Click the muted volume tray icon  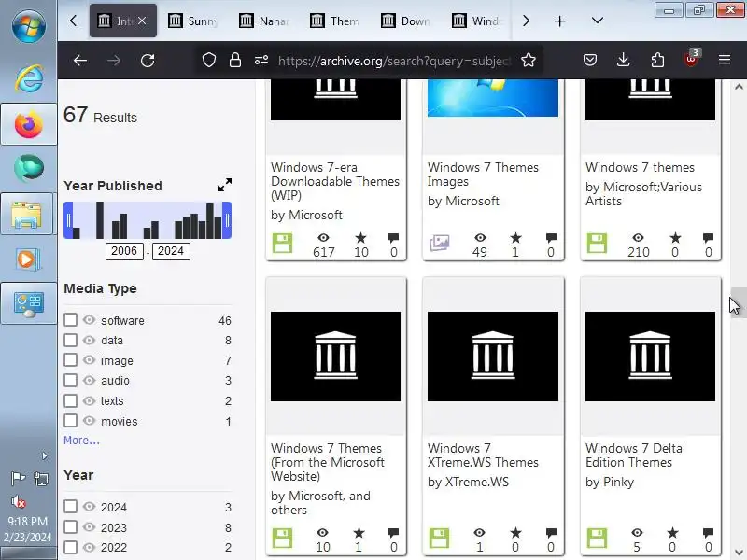coord(18,501)
